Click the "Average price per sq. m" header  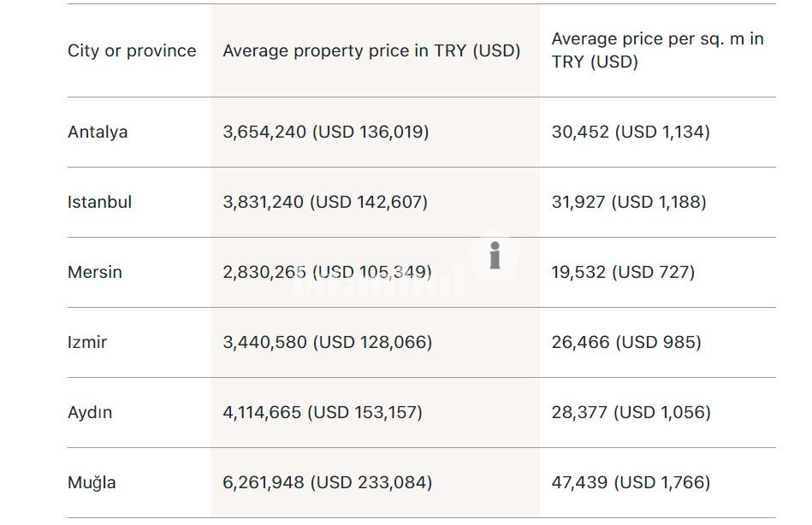(x=657, y=50)
